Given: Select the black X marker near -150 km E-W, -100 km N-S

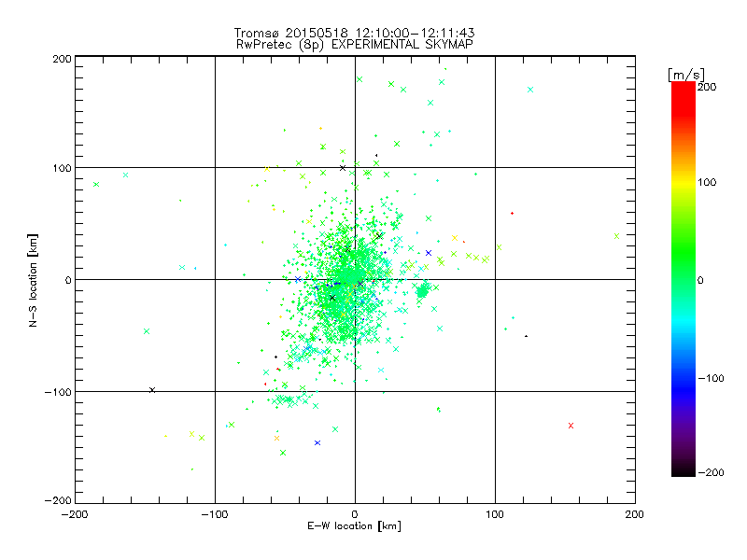Looking at the screenshot, I should [152, 390].
